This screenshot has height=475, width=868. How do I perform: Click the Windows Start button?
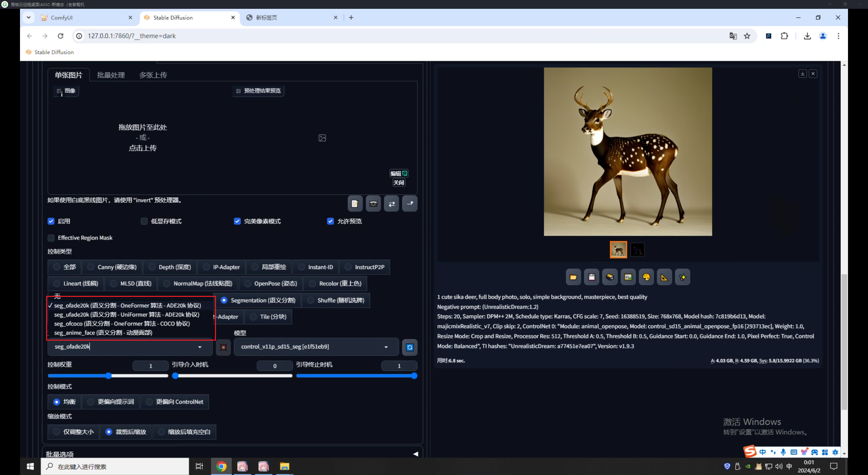pos(30,467)
